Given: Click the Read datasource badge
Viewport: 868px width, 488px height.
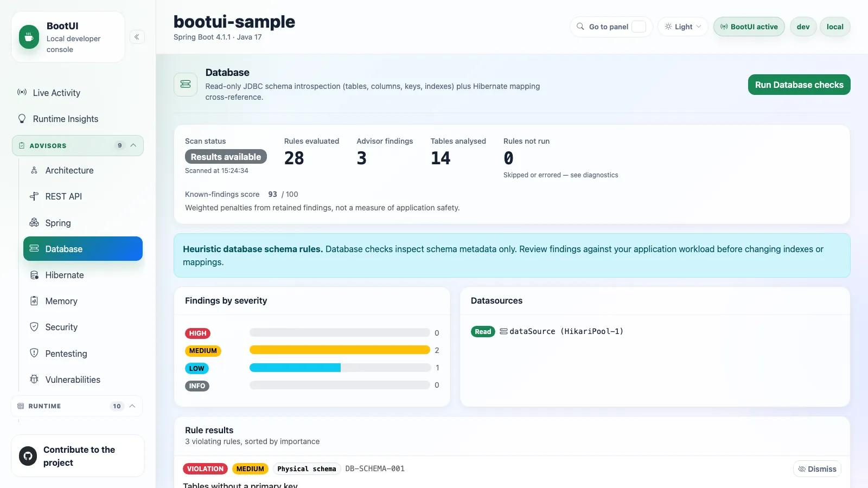Looking at the screenshot, I should point(483,331).
